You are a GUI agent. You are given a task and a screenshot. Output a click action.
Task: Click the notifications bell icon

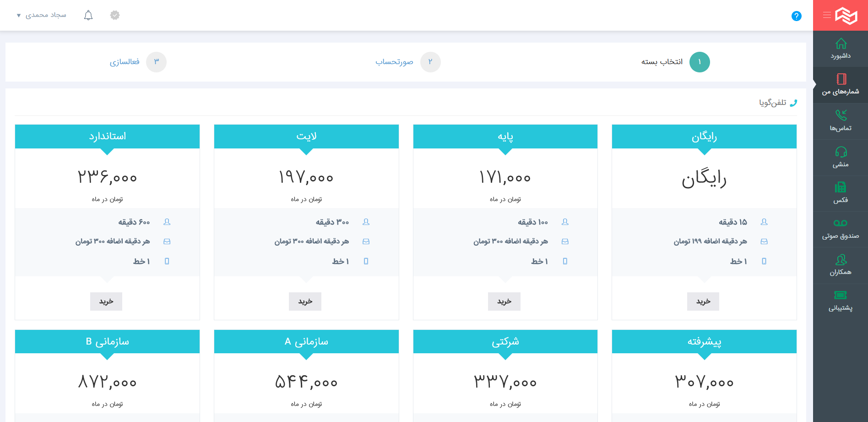[88, 16]
